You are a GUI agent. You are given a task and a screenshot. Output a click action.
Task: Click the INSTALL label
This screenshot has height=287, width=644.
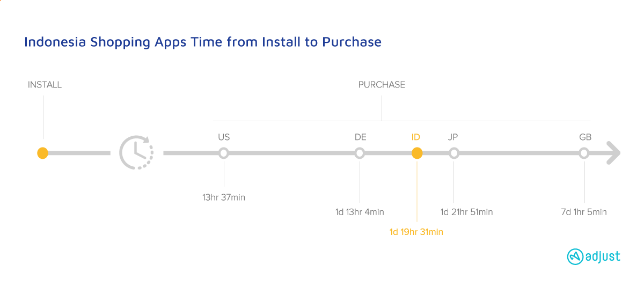click(45, 85)
